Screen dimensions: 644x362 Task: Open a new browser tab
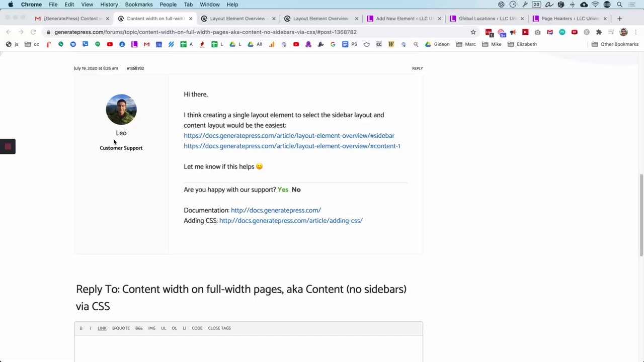coord(619,19)
